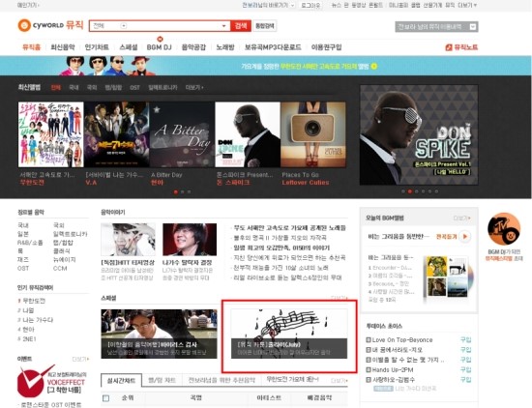Switch to the 실시간차트 tab
The image size is (532, 408).
pos(122,381)
